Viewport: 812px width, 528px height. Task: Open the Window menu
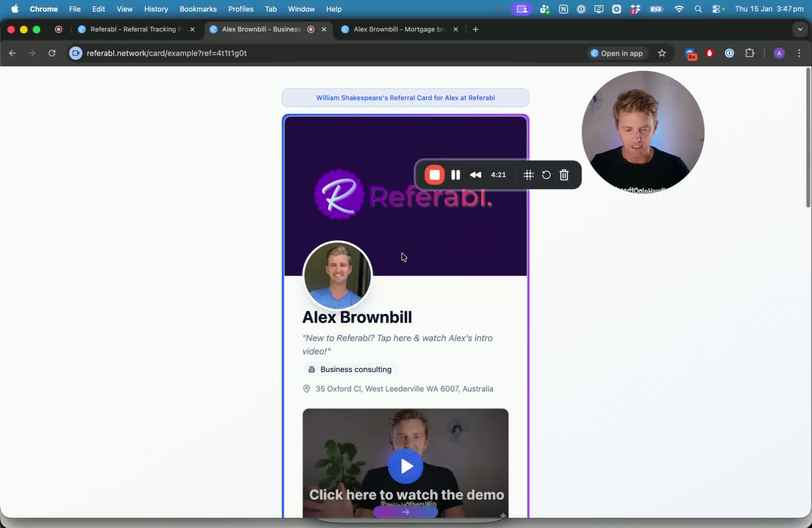[x=301, y=9]
